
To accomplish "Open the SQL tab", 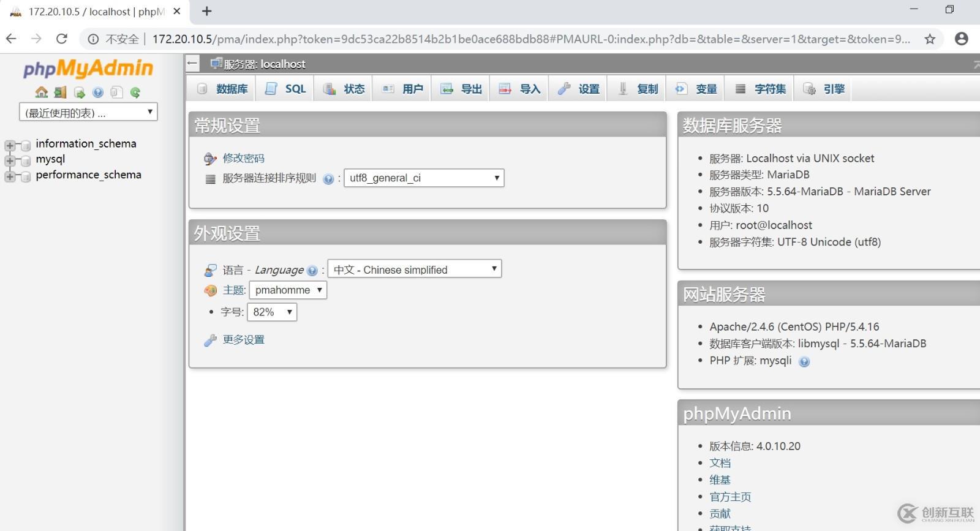I will (x=285, y=89).
